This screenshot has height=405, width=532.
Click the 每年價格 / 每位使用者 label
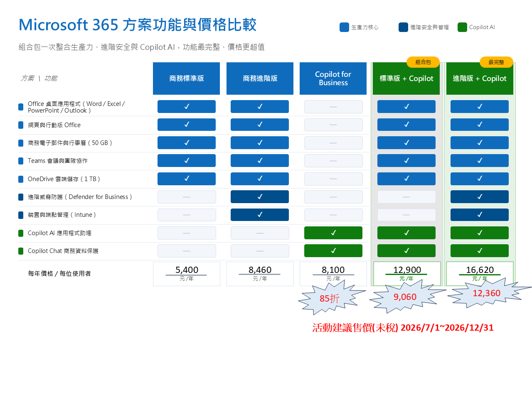pyautogui.click(x=59, y=273)
